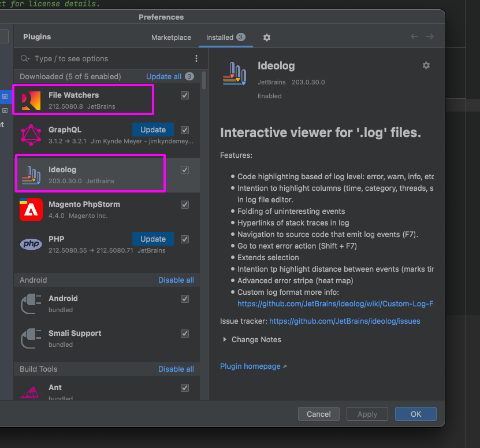Click Disable all for Android group

[176, 280]
